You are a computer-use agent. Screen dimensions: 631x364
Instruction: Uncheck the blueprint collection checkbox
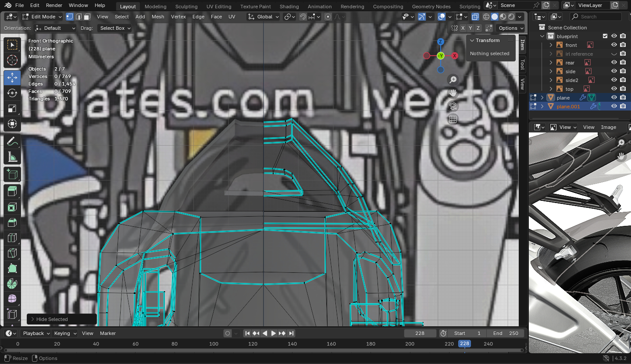click(605, 36)
